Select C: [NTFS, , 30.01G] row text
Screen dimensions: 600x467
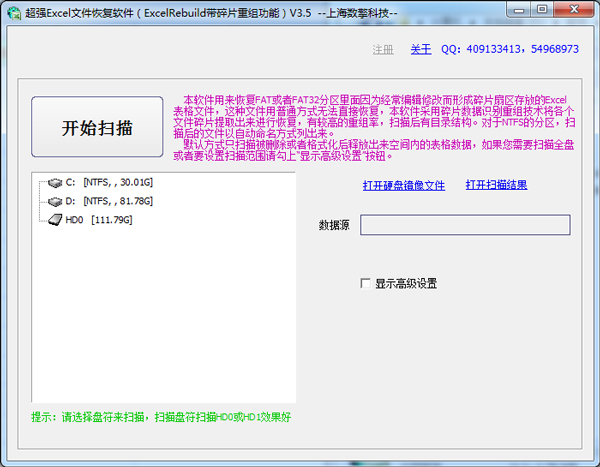109,183
